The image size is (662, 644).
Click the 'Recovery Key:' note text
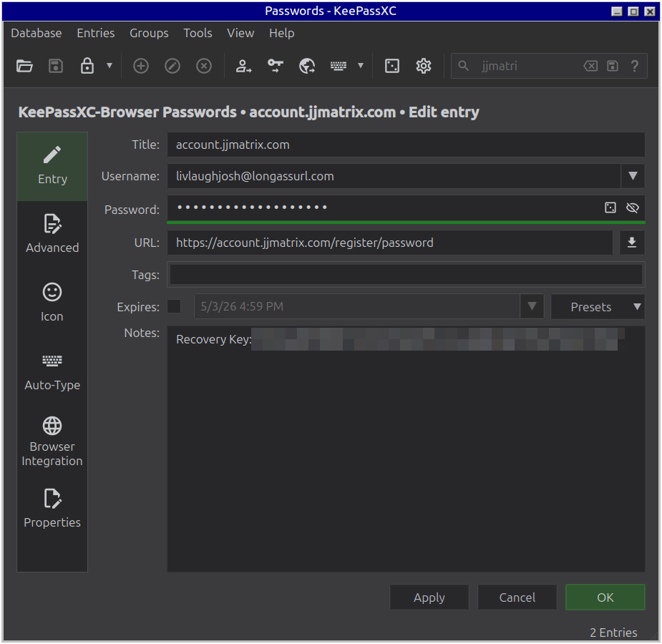click(214, 339)
